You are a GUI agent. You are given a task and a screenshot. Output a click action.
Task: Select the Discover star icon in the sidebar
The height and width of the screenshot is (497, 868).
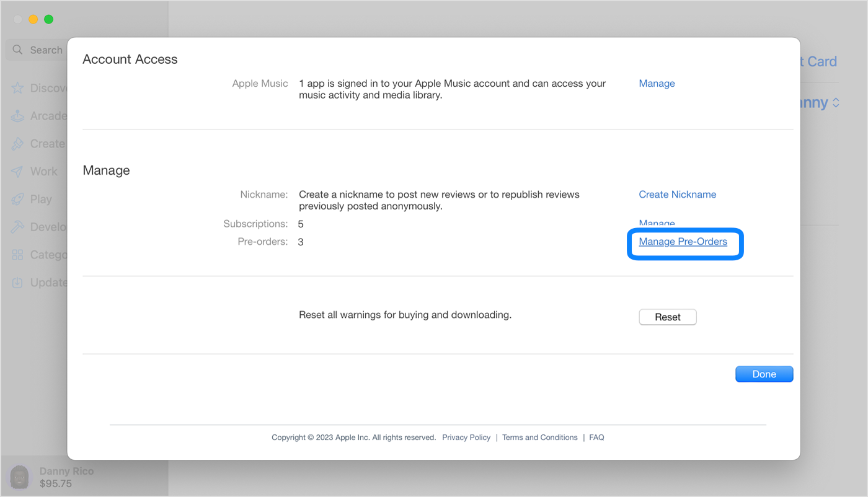coord(17,88)
